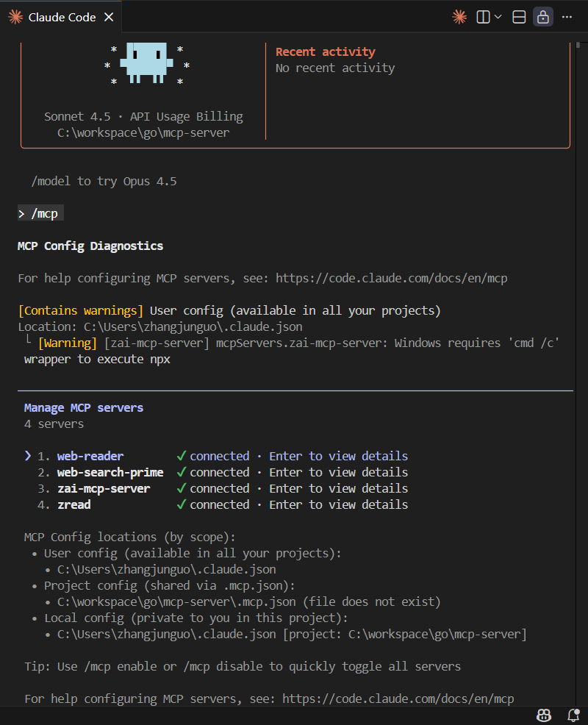Click the yellow '[Warning]' tag

click(x=68, y=343)
